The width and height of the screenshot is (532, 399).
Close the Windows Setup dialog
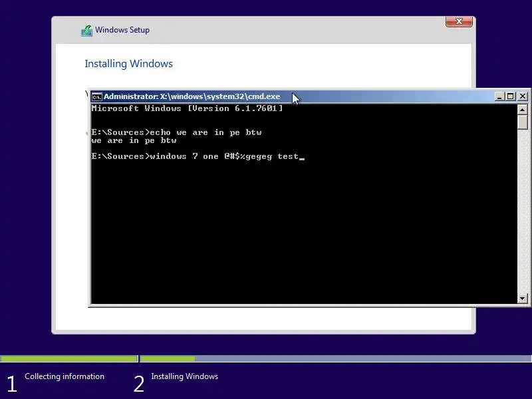coord(459,21)
